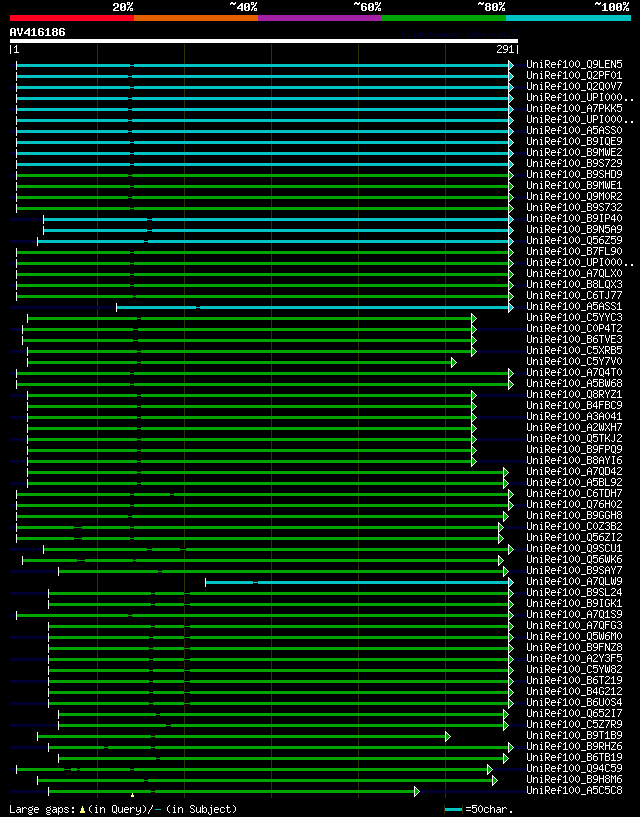Select the UniRef100_B9H8M6 label

(574, 779)
